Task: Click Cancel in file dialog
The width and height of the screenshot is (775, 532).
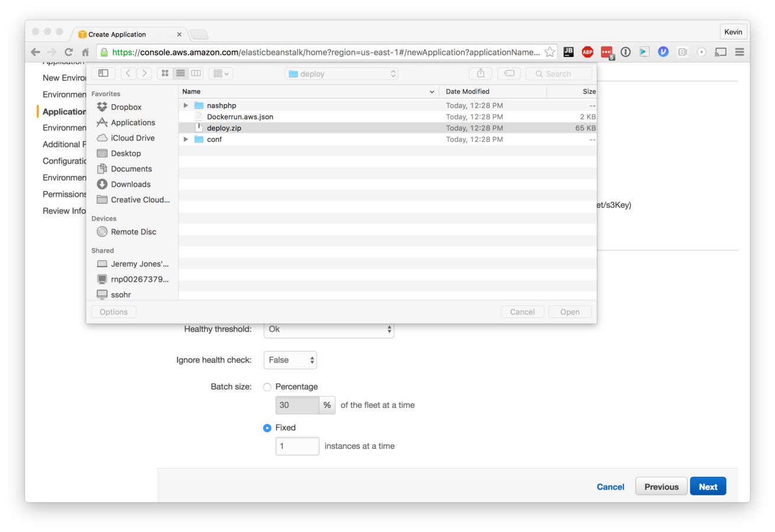Action: (523, 312)
